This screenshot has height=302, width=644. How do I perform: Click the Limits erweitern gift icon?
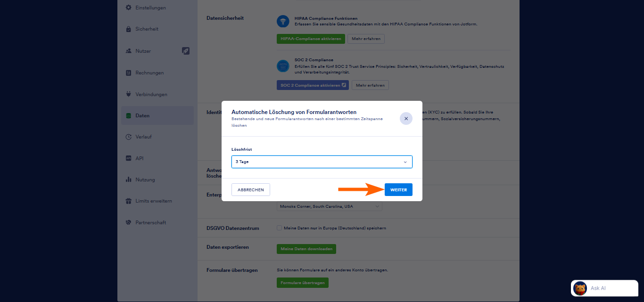[x=128, y=201]
